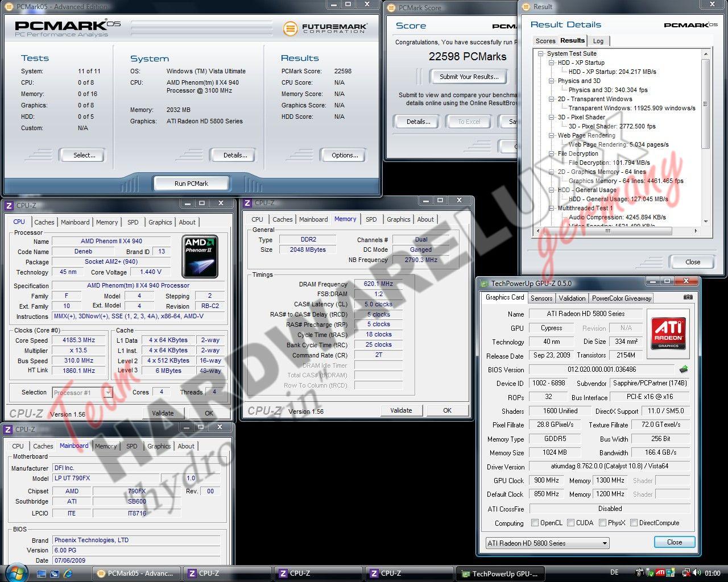
Task: Open the Processor #1 selection dropdown
Action: point(82,392)
